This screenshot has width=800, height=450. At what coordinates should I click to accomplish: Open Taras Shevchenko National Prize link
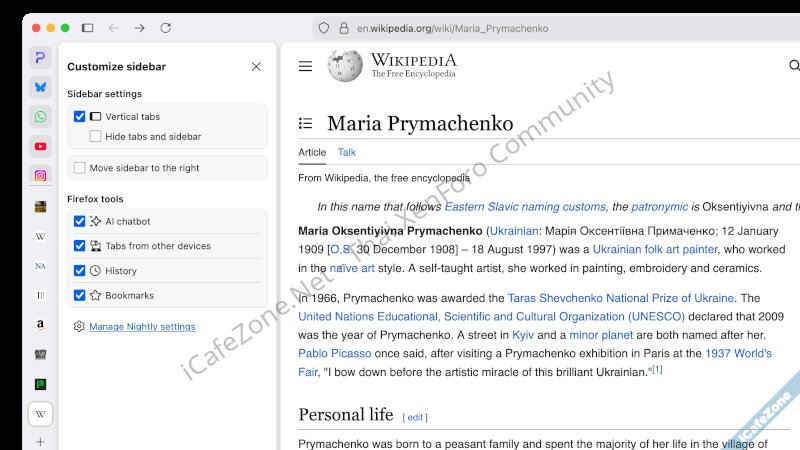tap(620, 298)
